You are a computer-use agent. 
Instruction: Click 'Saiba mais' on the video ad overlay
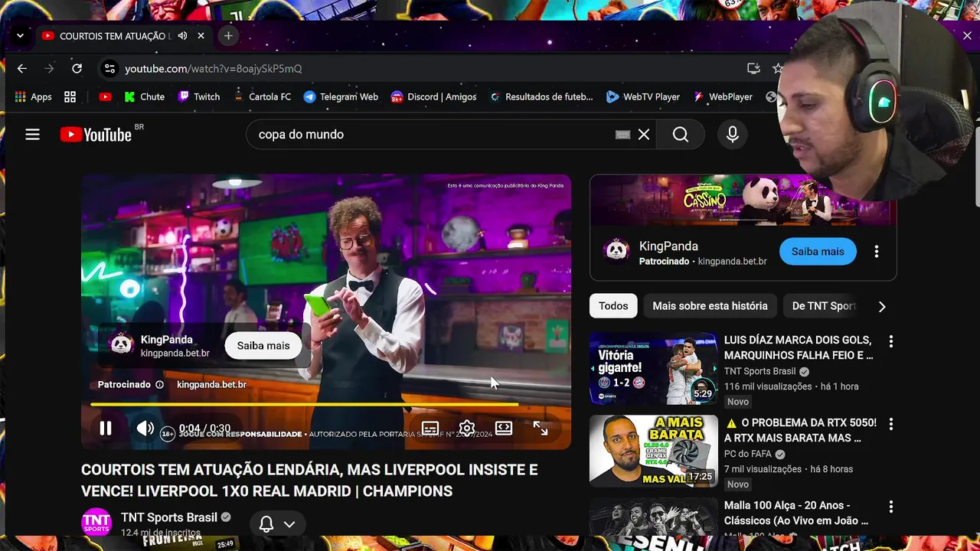263,346
